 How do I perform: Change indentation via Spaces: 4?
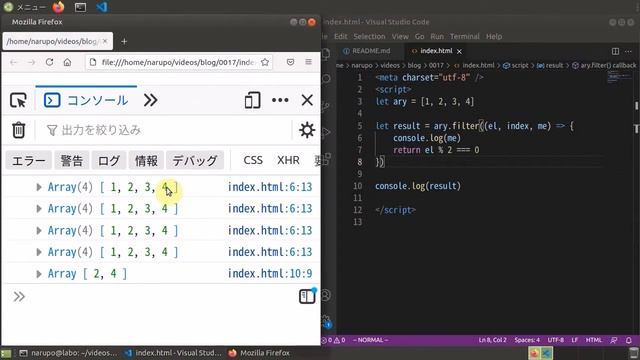(527, 340)
